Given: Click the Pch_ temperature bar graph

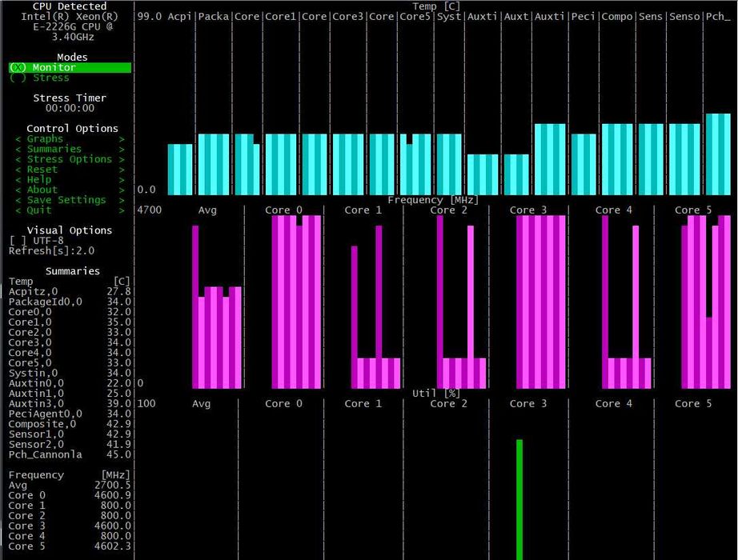Looking at the screenshot, I should point(718,154).
